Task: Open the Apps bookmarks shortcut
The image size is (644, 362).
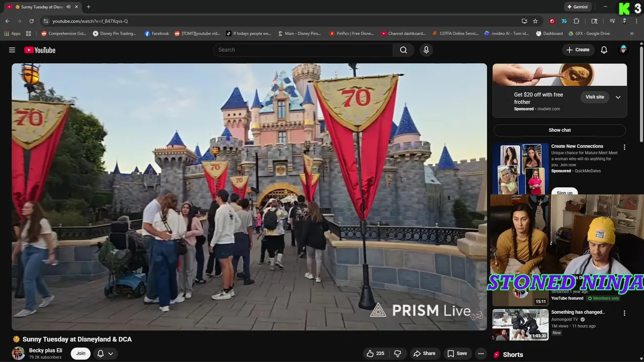Action: pyautogui.click(x=13, y=34)
